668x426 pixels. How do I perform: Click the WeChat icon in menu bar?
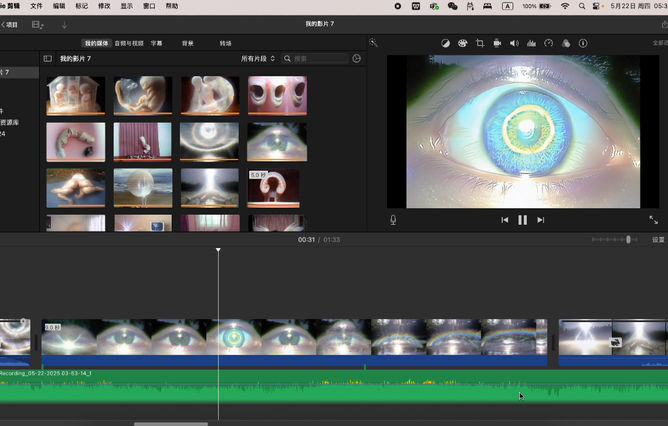pos(452,6)
